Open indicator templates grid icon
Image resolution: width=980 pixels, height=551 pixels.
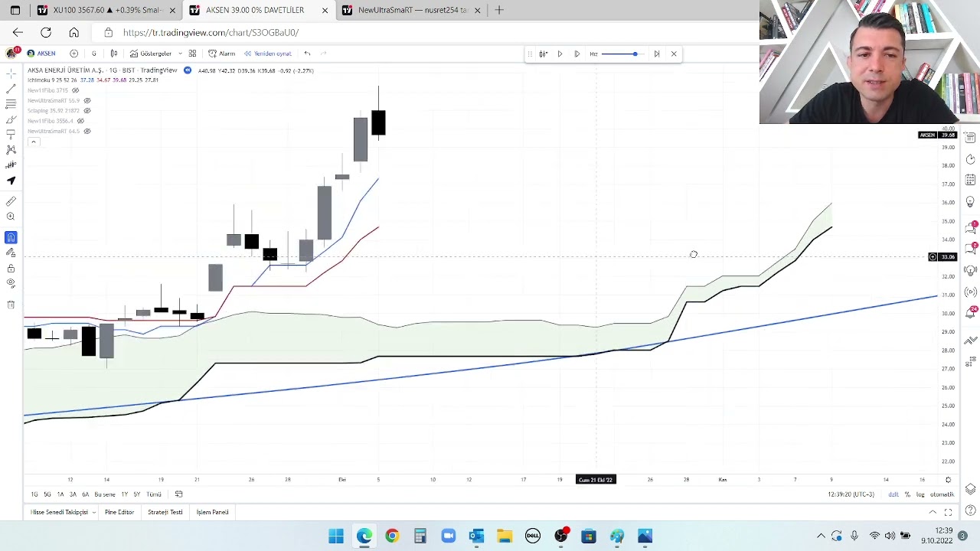click(x=192, y=54)
